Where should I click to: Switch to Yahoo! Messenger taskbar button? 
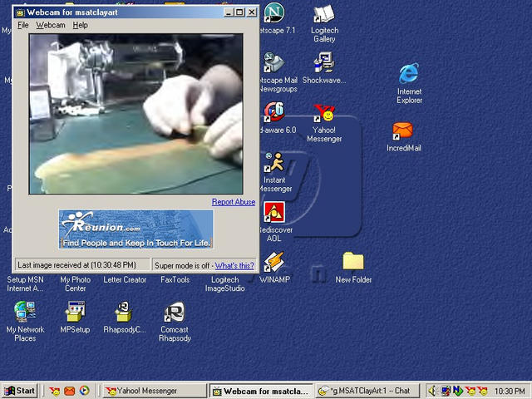pyautogui.click(x=155, y=391)
